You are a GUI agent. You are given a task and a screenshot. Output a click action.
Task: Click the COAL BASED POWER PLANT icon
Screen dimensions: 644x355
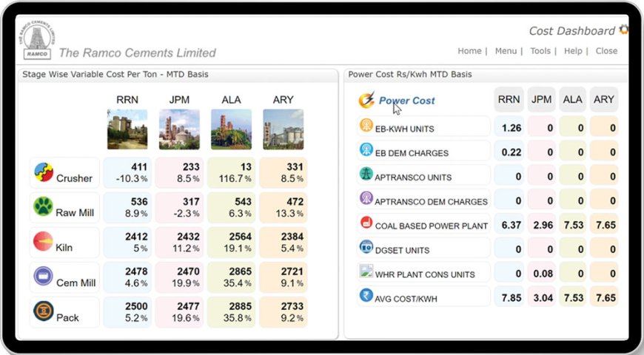pos(366,223)
